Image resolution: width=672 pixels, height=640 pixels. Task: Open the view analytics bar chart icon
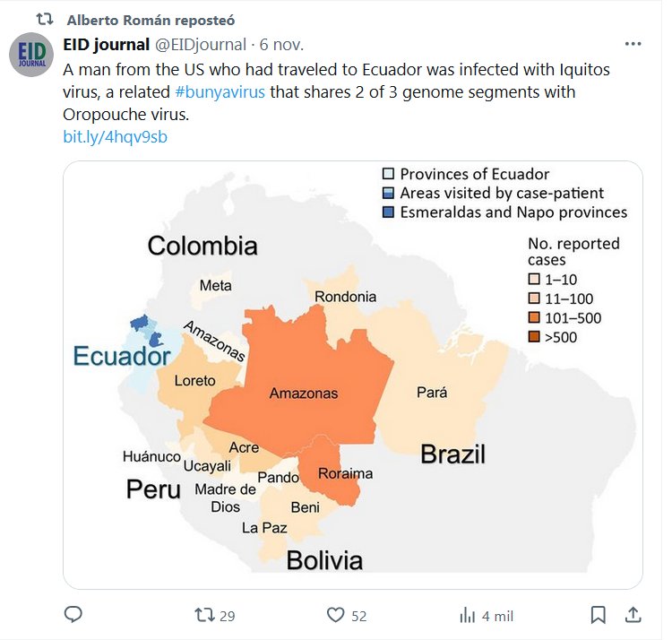[x=467, y=615]
